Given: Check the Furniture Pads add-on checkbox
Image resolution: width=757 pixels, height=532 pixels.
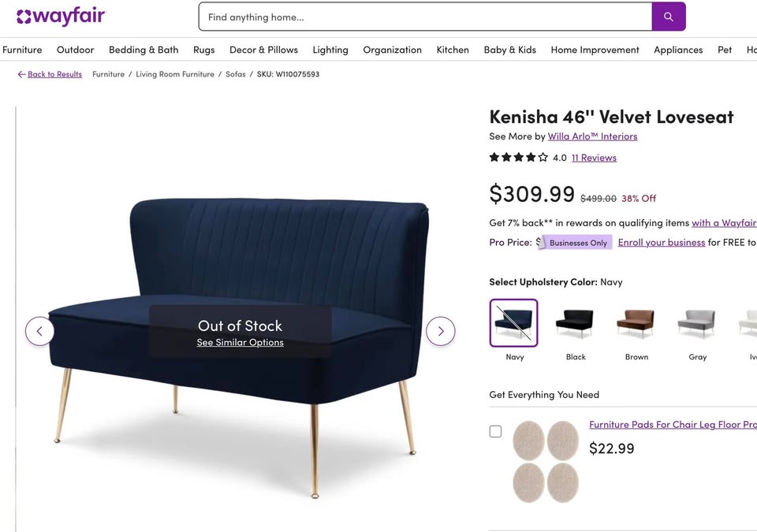Looking at the screenshot, I should pyautogui.click(x=495, y=431).
